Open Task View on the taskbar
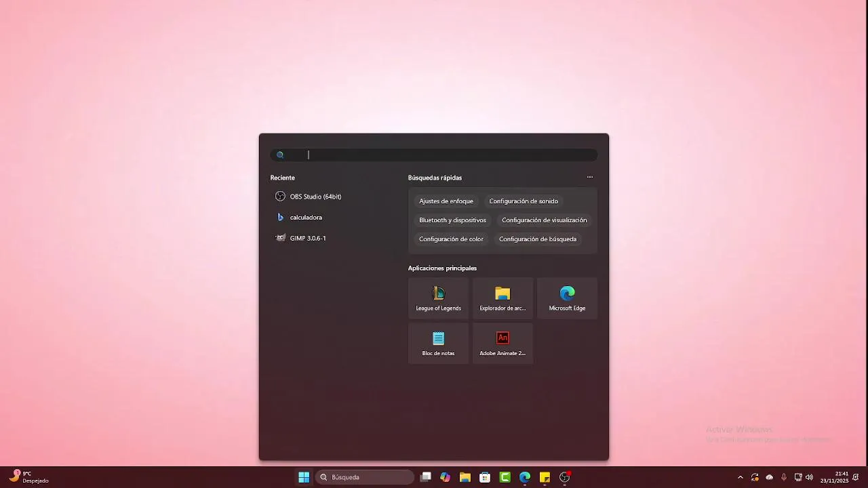This screenshot has width=868, height=488. point(425,477)
